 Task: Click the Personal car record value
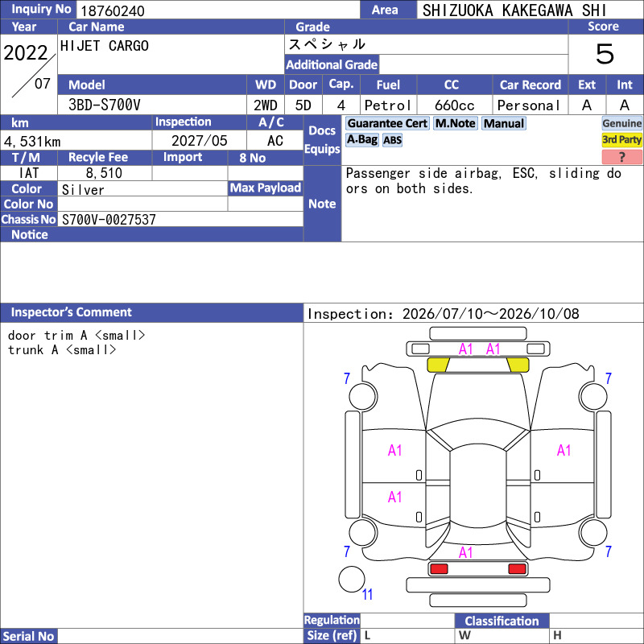pos(528,105)
